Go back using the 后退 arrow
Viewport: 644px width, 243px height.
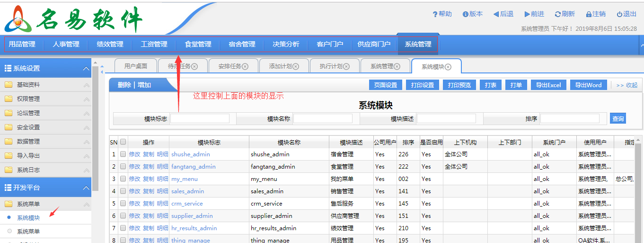[x=496, y=14]
